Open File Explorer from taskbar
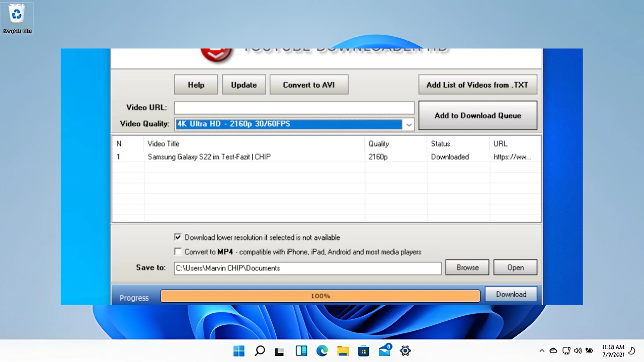This screenshot has height=362, width=644. 343,351
